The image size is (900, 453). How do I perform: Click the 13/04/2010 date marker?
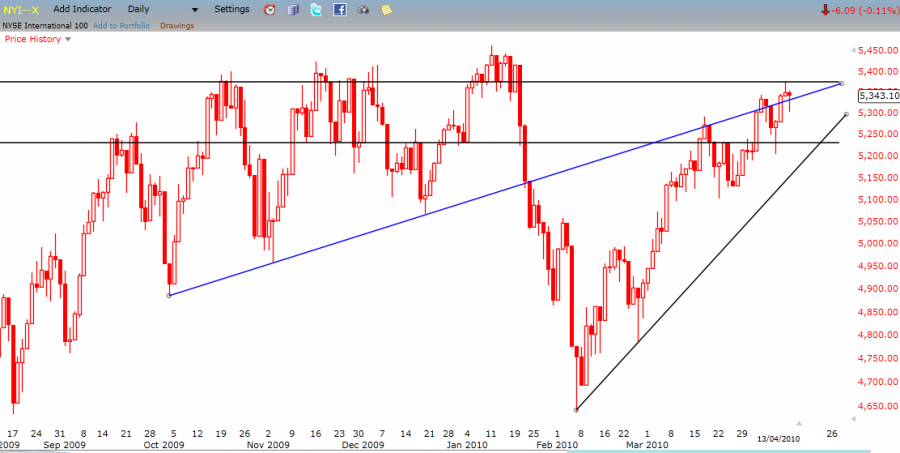(x=778, y=439)
